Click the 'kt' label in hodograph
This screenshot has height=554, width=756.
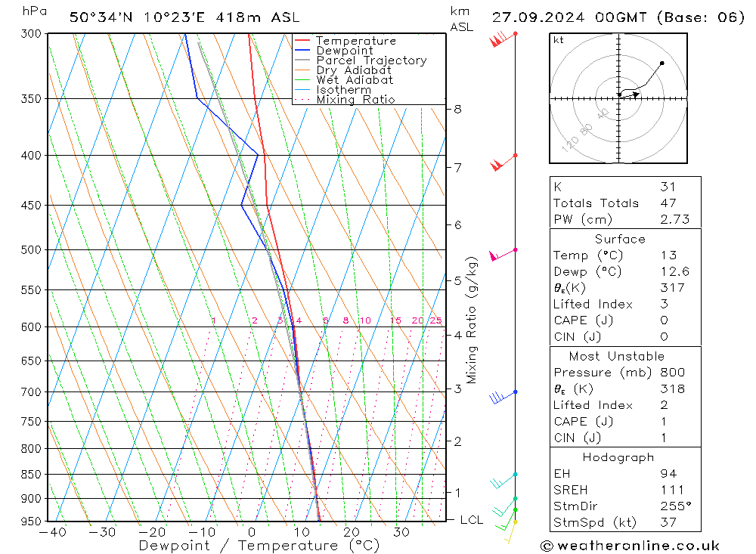tap(559, 40)
